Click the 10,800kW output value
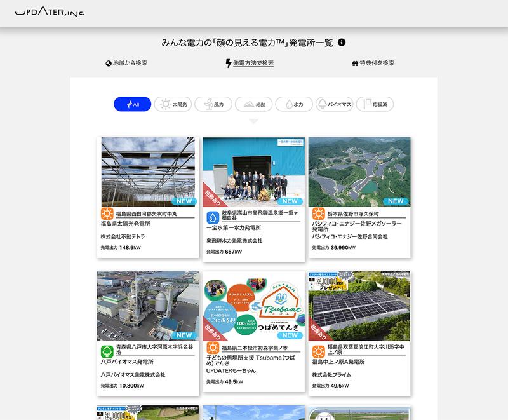508x420 pixels. tap(131, 386)
